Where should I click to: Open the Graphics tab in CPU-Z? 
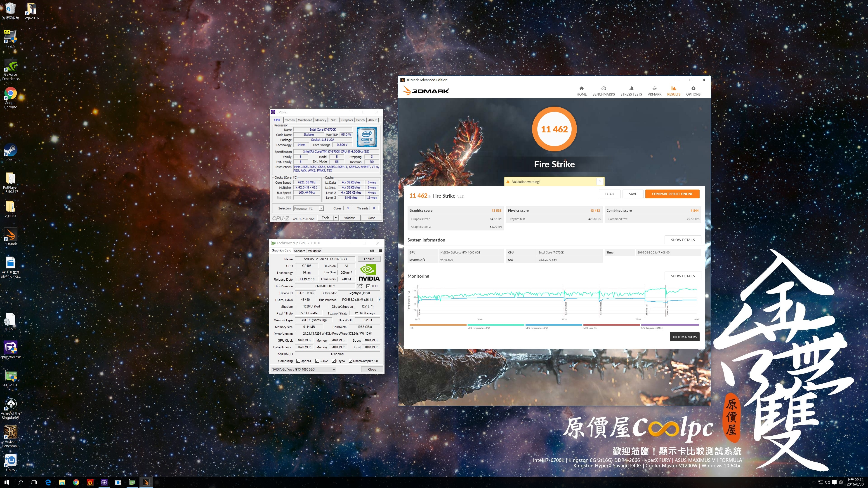347,120
